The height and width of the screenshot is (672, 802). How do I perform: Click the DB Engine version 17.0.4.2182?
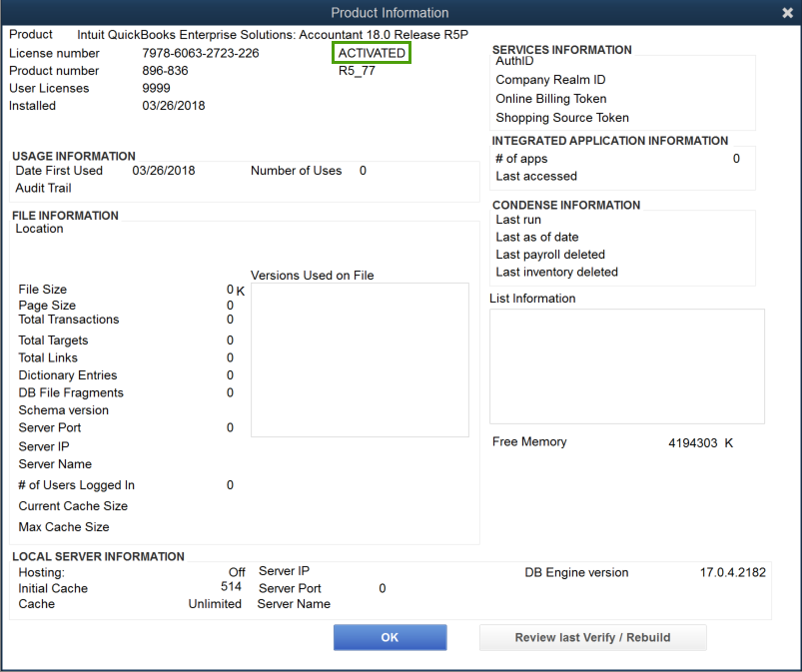(732, 572)
